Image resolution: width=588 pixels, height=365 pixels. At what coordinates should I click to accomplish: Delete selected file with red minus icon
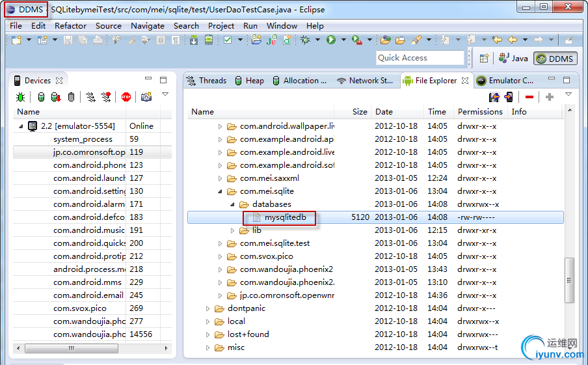[x=529, y=97]
